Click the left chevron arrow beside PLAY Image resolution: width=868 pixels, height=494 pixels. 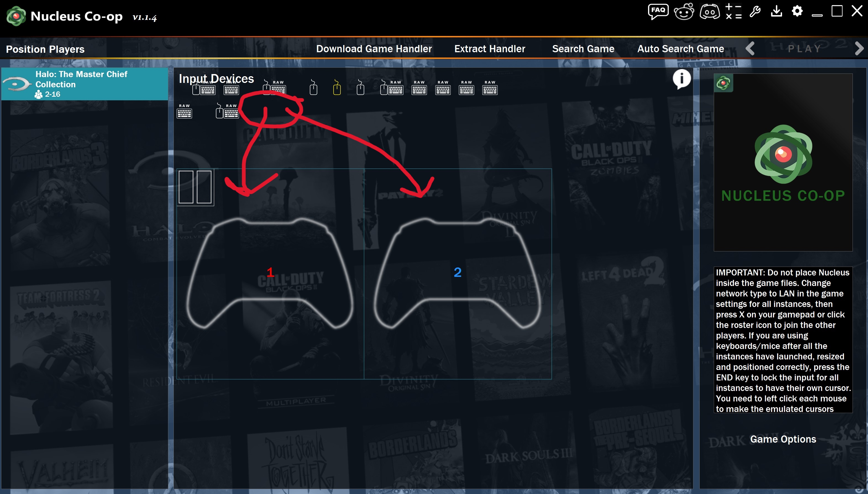coord(750,49)
